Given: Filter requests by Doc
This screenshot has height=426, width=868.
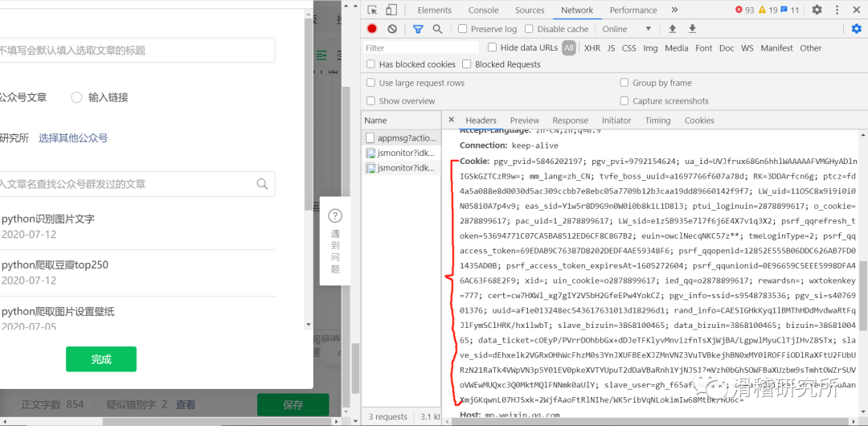Looking at the screenshot, I should (727, 48).
